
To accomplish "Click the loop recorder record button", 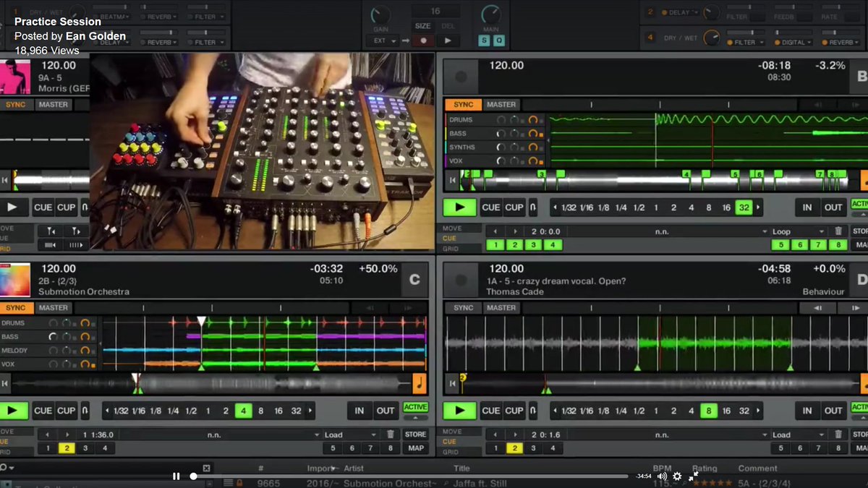I will click(x=424, y=40).
